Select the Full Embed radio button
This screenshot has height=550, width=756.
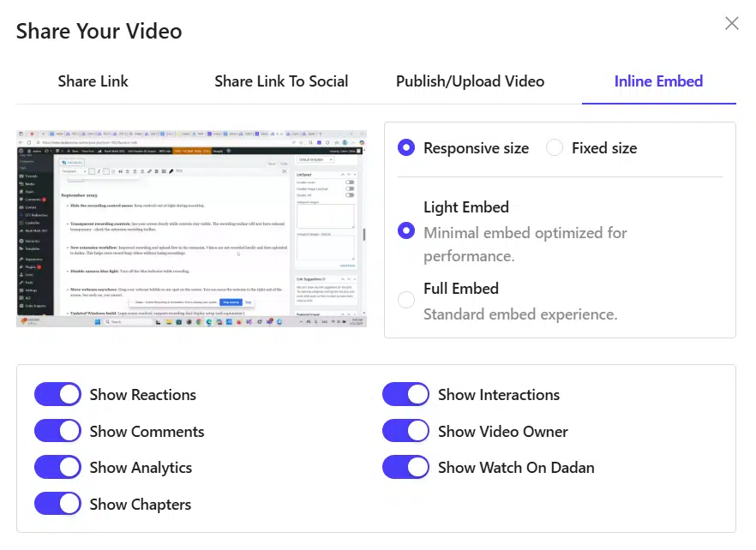pyautogui.click(x=406, y=300)
